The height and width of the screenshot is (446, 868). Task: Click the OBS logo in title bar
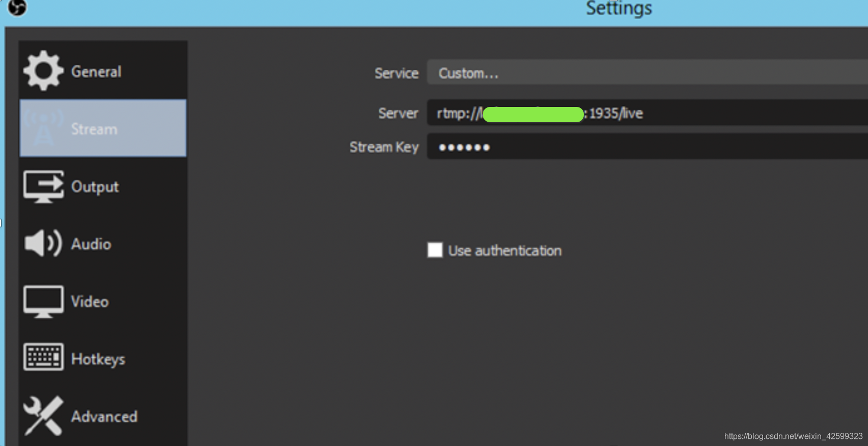point(17,8)
